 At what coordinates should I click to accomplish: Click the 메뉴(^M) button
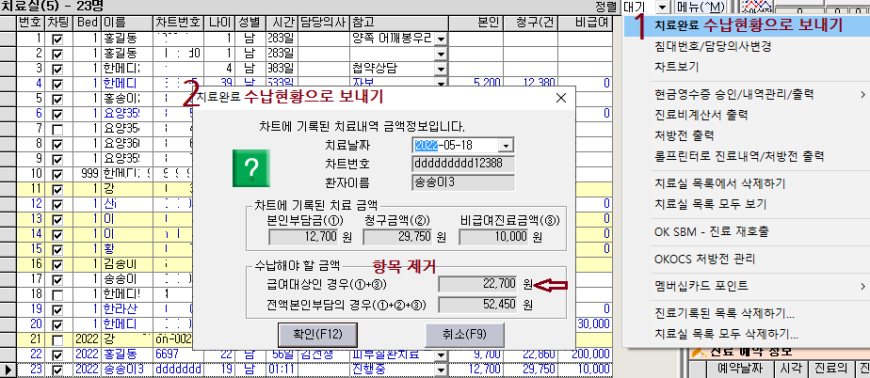coord(701,7)
